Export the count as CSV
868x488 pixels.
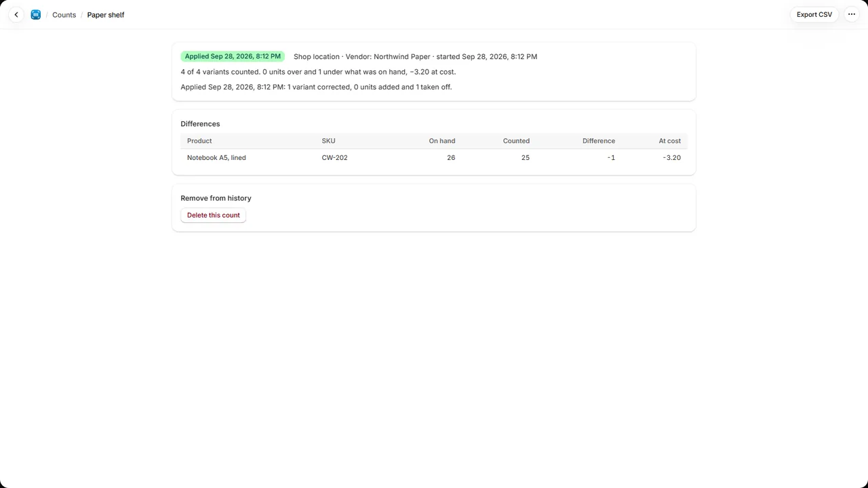click(814, 14)
